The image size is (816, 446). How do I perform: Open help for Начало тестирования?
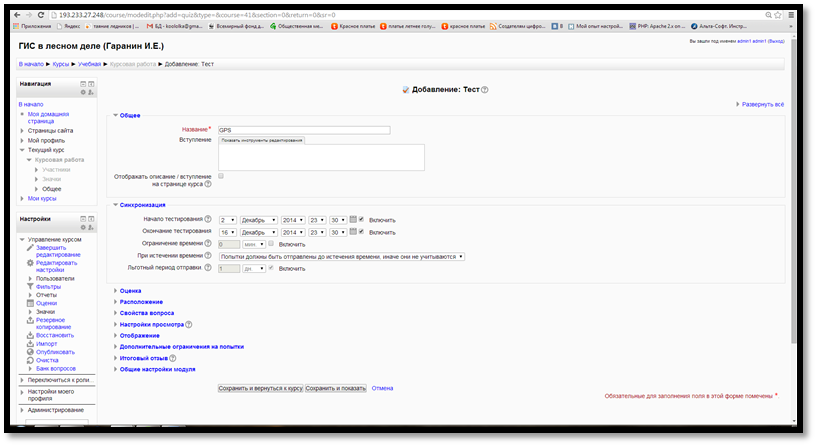[x=208, y=219]
